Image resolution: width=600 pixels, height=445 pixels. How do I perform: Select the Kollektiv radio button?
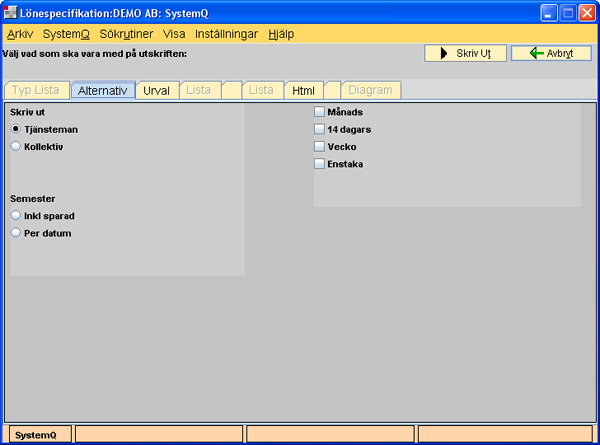[16, 146]
